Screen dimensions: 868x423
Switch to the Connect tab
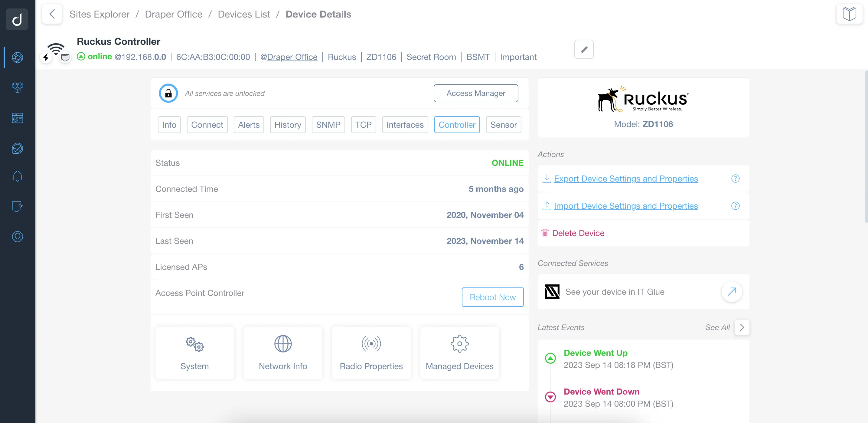click(x=207, y=125)
